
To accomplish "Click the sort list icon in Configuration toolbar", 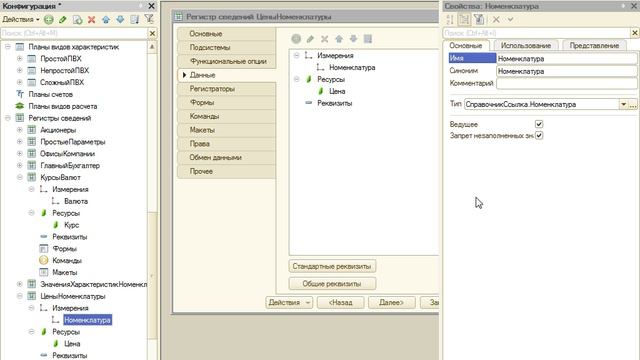I will (x=134, y=19).
